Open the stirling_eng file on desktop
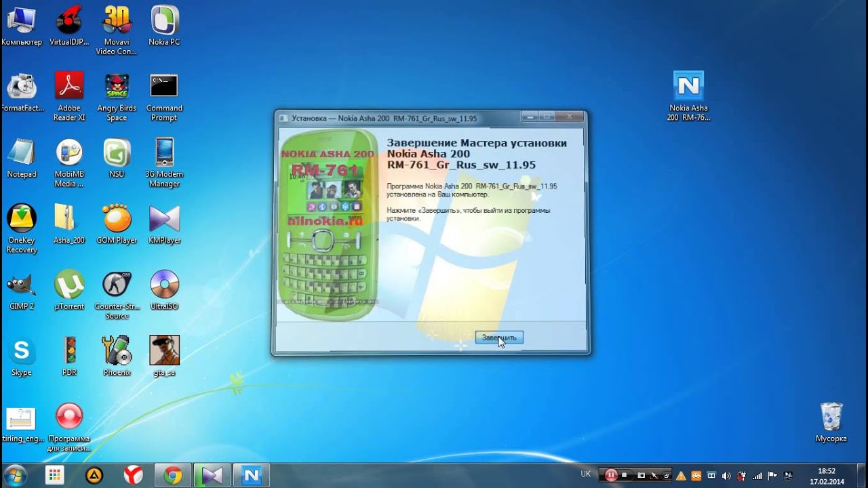Viewport: 868px width, 488px height. 22,424
